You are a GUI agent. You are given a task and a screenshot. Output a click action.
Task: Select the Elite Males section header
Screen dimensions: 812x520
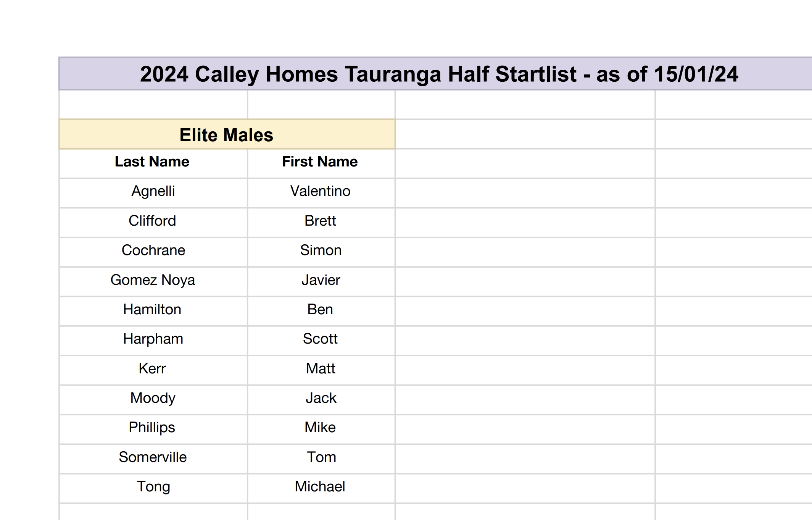[x=227, y=135]
